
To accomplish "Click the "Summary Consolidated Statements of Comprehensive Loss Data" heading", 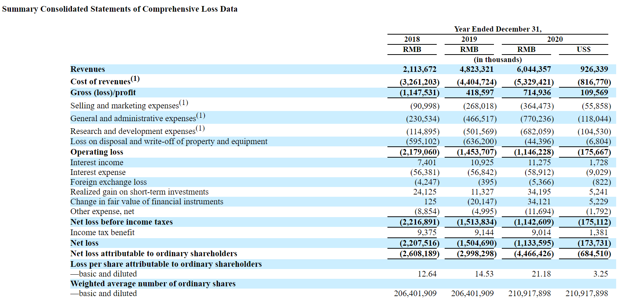I will point(120,9).
